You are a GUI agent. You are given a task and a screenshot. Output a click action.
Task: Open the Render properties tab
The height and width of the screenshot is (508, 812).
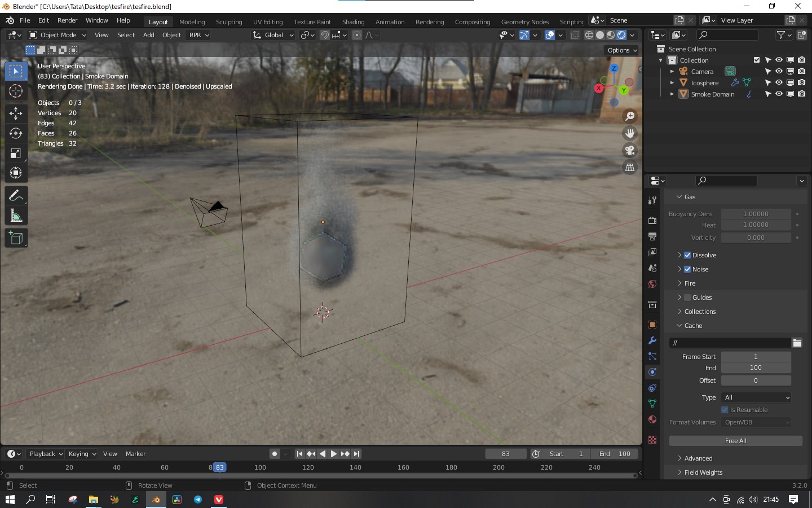652,221
